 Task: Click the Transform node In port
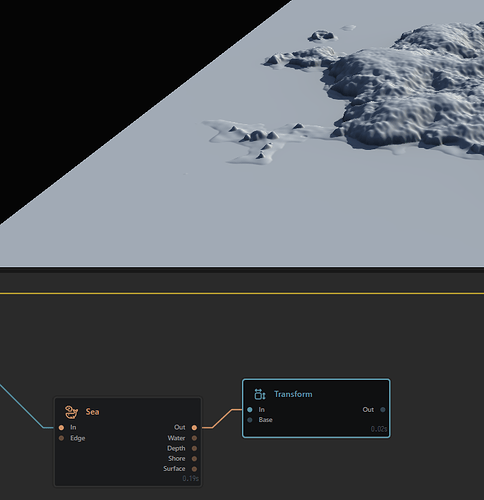tap(250, 410)
